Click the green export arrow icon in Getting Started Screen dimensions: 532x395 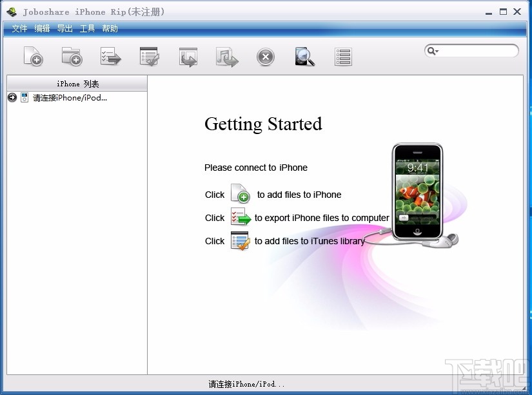tap(240, 217)
